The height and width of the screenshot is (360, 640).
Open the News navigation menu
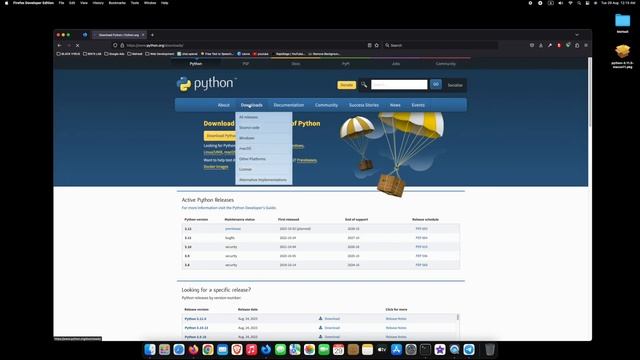[x=395, y=105]
